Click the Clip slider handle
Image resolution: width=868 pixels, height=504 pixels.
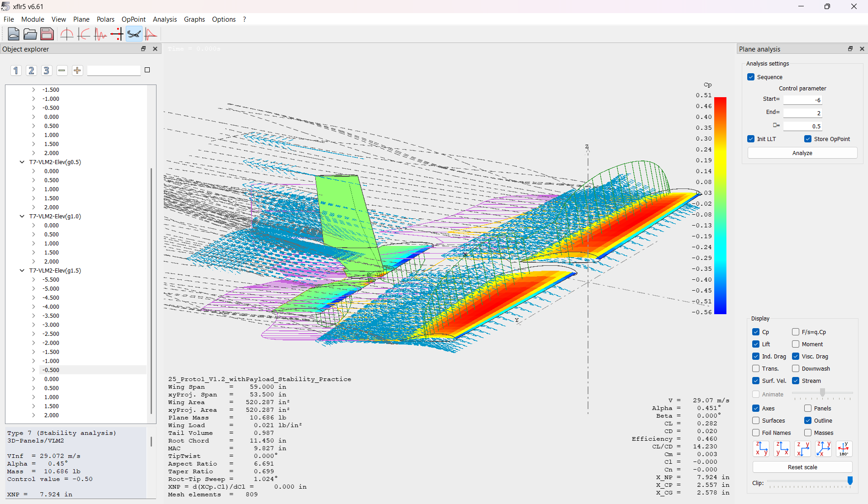850,480
